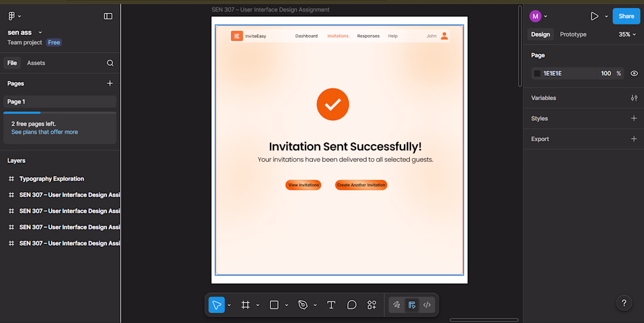Viewport: 644px width, 323px height.
Task: Switch to the Prototype tab
Action: 573,35
